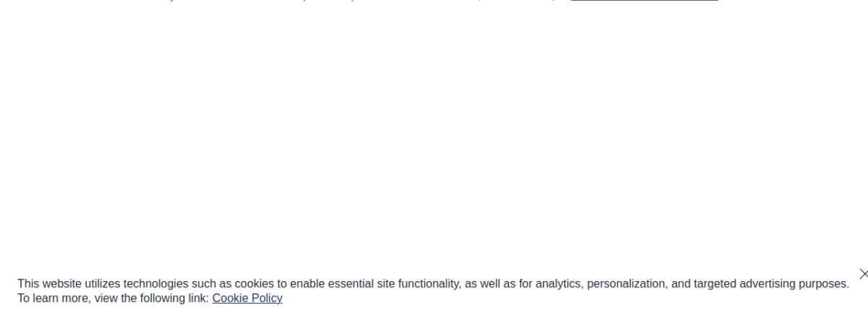The image size is (868, 326).
Task: Click the cookie banner message text
Action: (x=433, y=284)
